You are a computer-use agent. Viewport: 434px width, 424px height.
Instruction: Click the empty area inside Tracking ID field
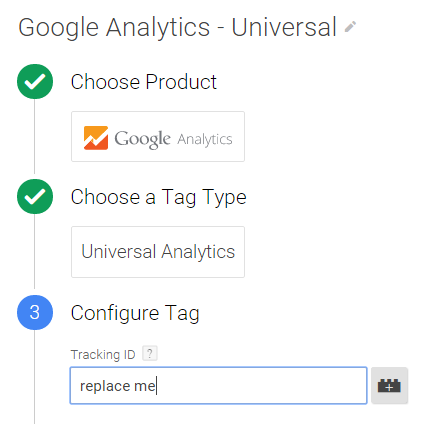(x=262, y=386)
